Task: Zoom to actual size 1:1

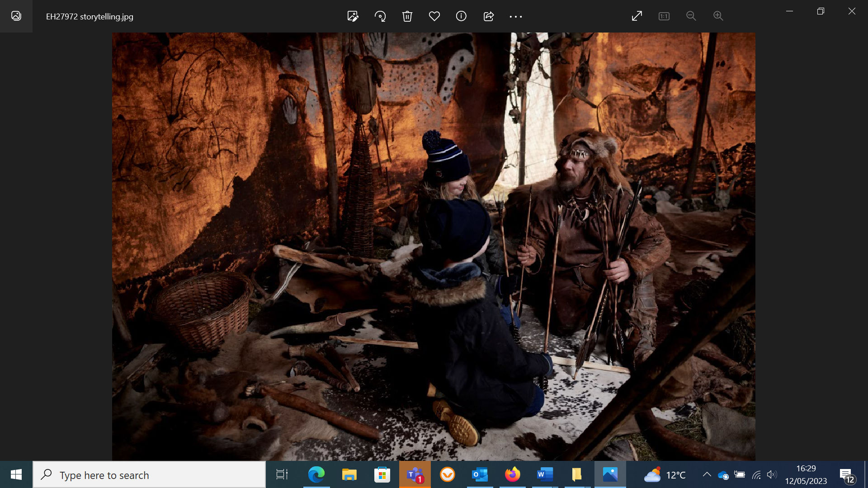Action: pyautogui.click(x=664, y=16)
